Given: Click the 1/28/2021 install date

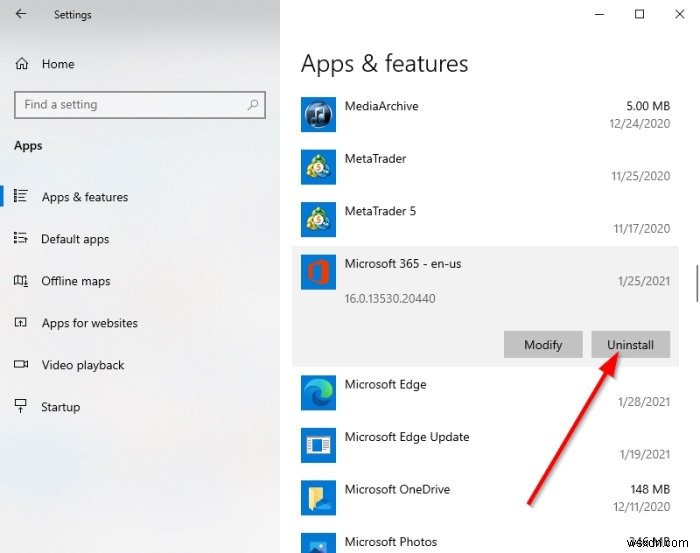Looking at the screenshot, I should tap(644, 402).
